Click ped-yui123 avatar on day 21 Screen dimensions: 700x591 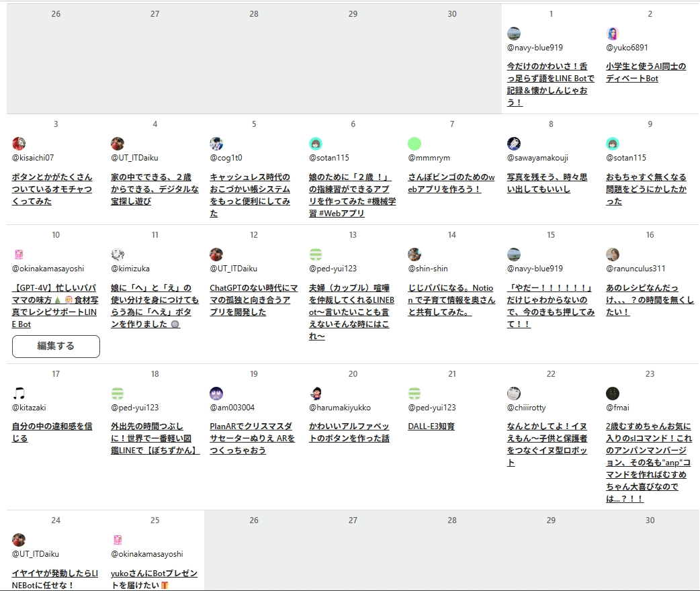tap(414, 394)
